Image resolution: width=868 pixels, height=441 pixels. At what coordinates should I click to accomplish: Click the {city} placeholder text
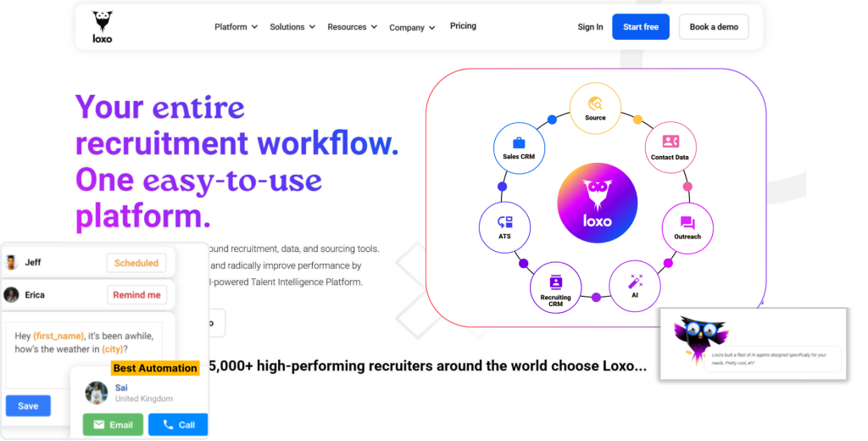pos(113,349)
